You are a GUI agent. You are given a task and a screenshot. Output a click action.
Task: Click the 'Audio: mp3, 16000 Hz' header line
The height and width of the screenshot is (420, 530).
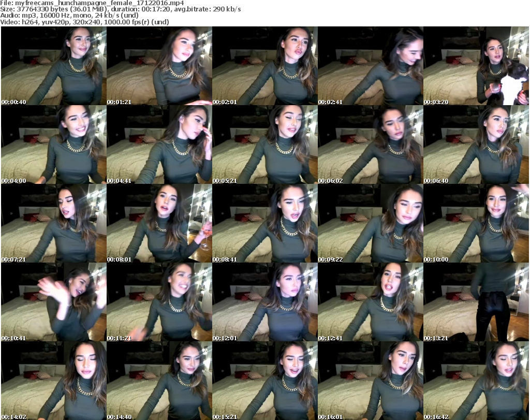tap(69, 16)
